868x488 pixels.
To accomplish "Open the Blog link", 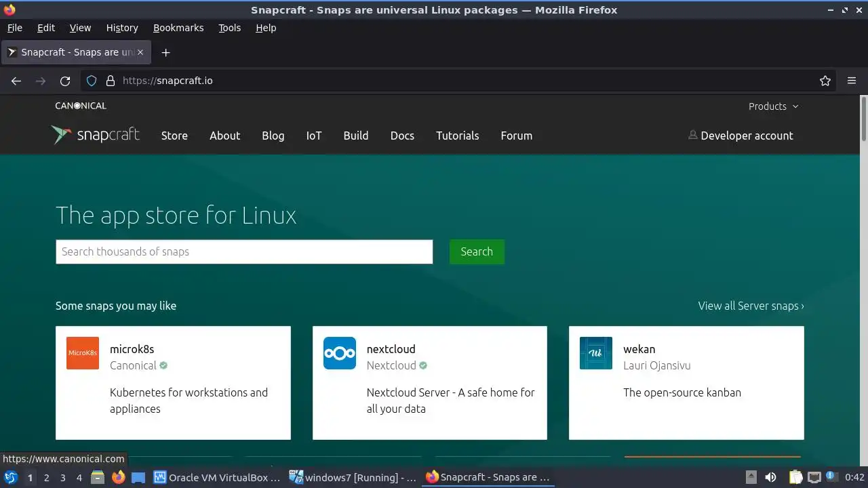I will 273,136.
